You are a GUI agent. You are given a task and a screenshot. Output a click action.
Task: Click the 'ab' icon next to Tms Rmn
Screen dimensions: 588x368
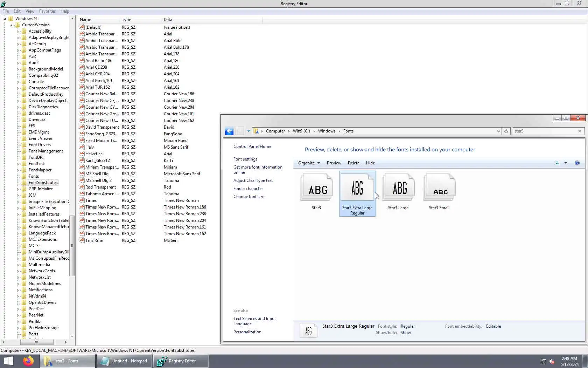tap(82, 240)
